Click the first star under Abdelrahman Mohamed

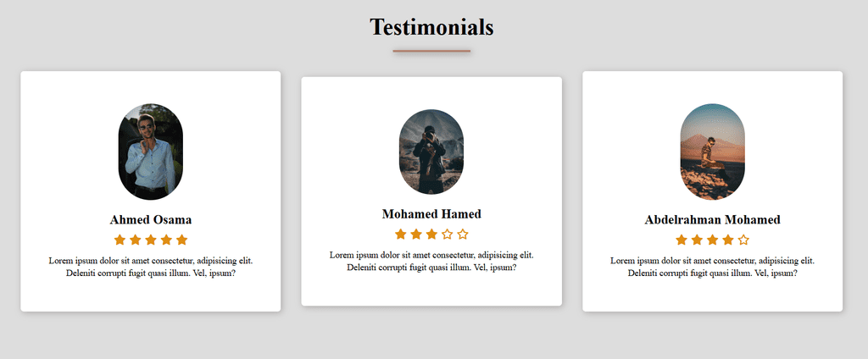coord(682,240)
